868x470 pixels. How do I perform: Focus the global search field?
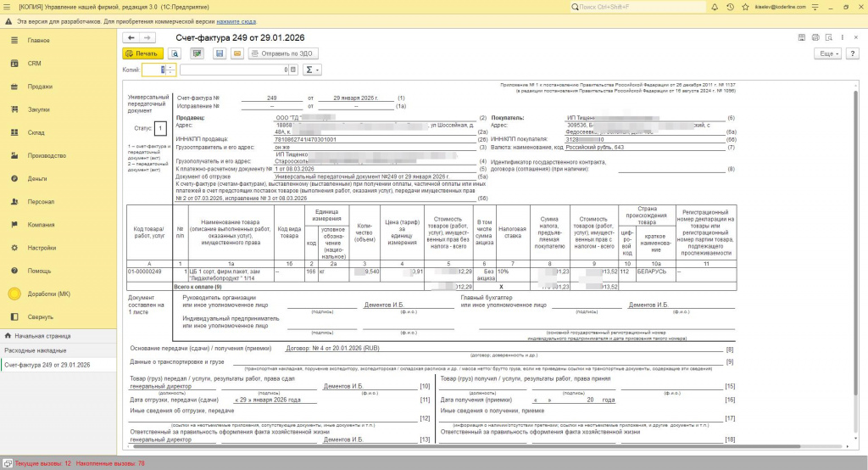(637, 7)
